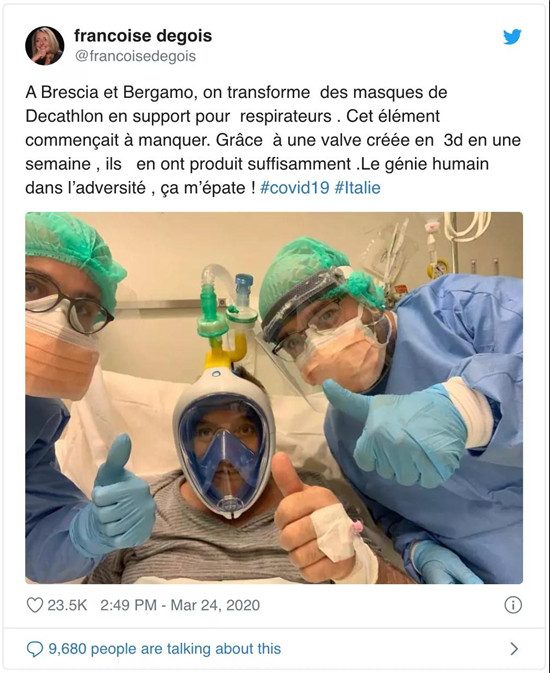Click the 2:49 PM timestamp
This screenshot has height=673, width=550.
pos(128,605)
